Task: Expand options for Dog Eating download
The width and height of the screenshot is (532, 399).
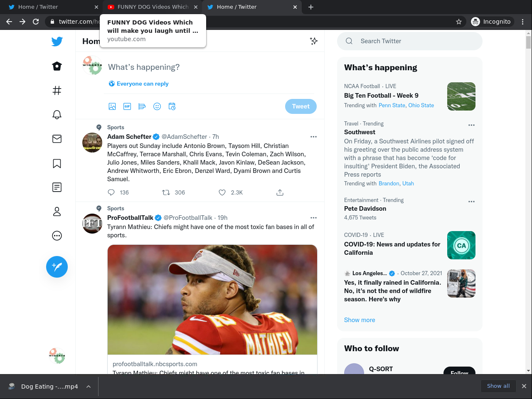Action: (89, 387)
